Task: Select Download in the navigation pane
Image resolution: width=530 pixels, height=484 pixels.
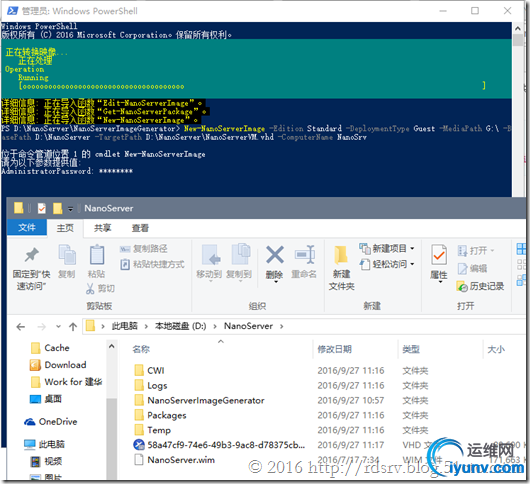Action: [58, 365]
